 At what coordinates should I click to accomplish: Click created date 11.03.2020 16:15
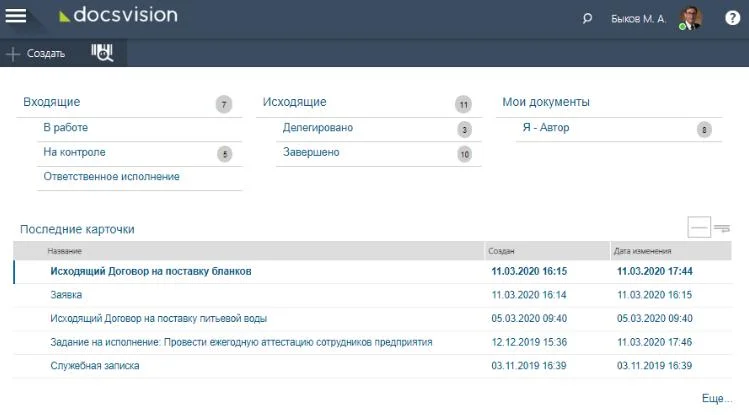pos(529,271)
